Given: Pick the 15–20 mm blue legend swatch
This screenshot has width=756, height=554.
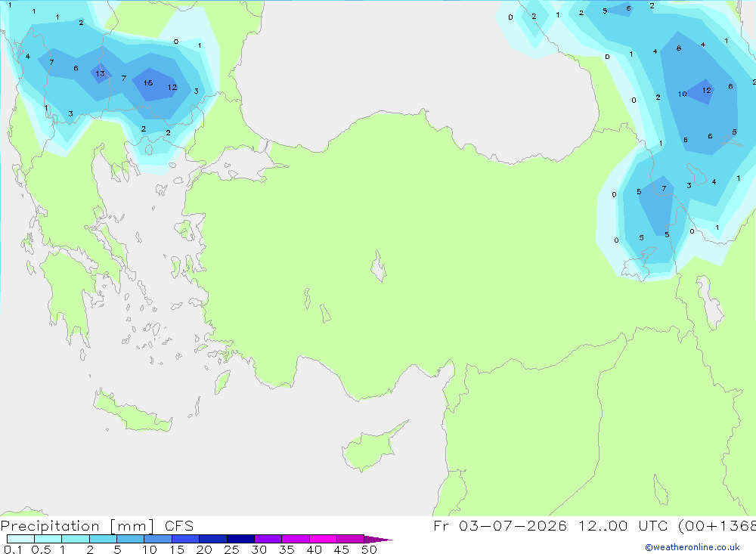Looking at the screenshot, I should pyautogui.click(x=186, y=539).
